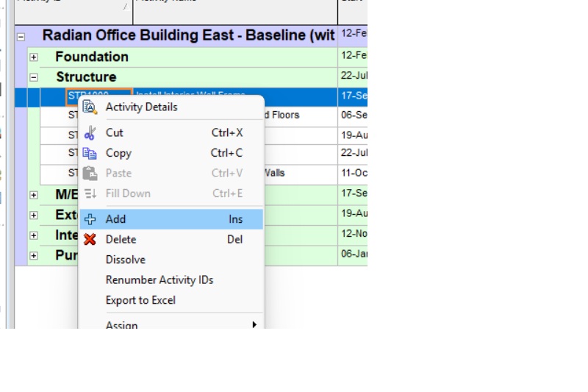The width and height of the screenshot is (588, 392).
Task: Select Renumber Activity IDs
Action: click(x=159, y=280)
